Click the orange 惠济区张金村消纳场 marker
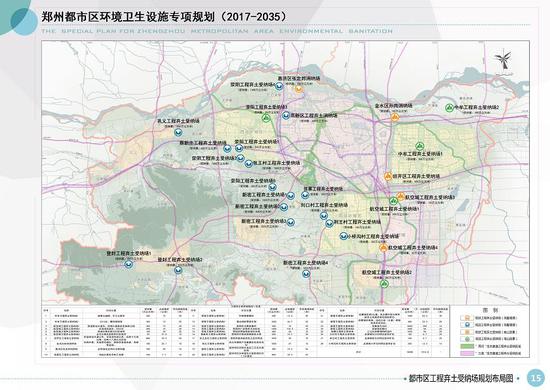Image resolution: width=550 pixels, height=390 pixels. [x=299, y=89]
